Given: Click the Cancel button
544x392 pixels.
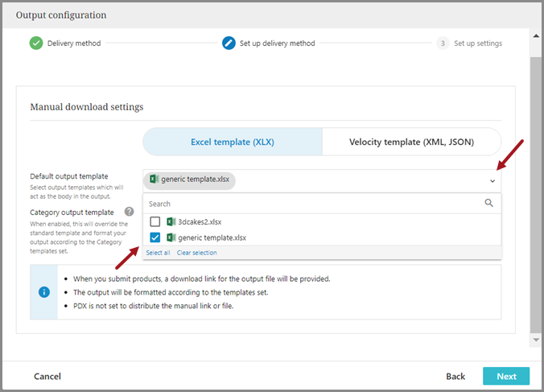Looking at the screenshot, I should click(x=47, y=376).
